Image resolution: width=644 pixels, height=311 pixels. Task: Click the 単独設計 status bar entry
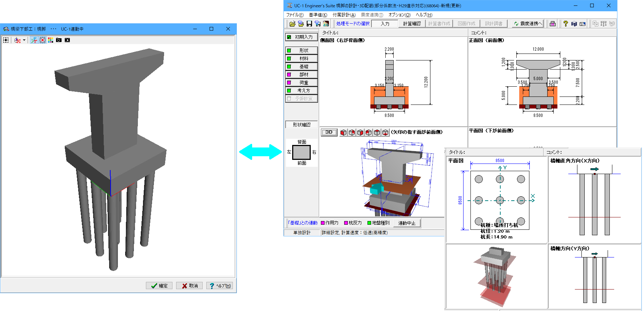(302, 232)
